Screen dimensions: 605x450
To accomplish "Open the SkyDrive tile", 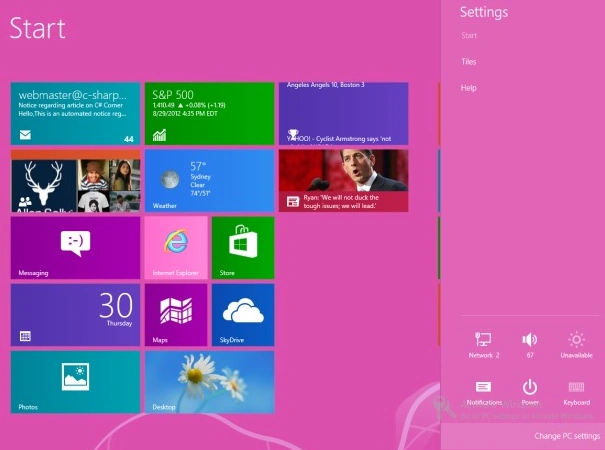I will click(243, 315).
